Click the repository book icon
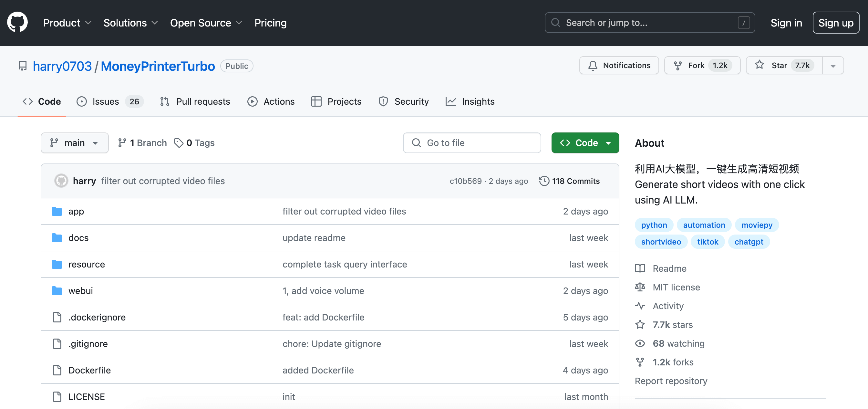The width and height of the screenshot is (868, 409). (x=22, y=66)
